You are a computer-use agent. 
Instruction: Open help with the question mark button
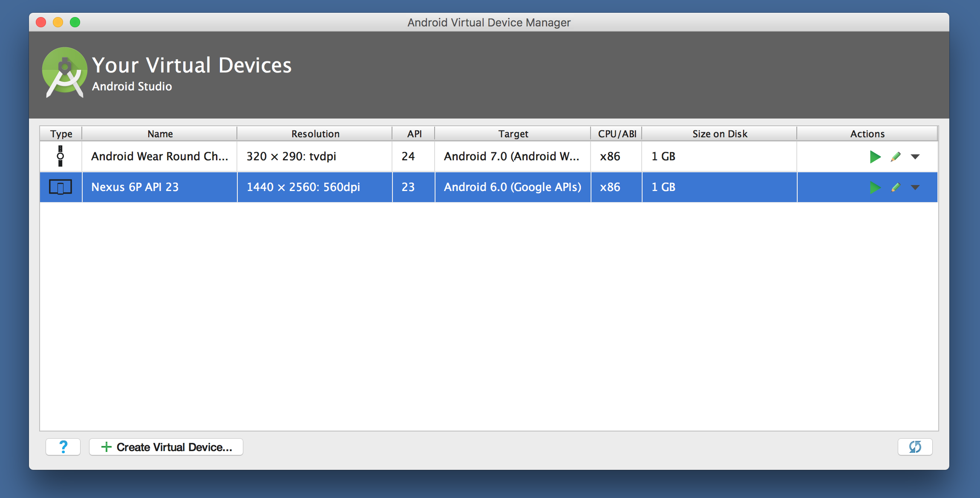(63, 447)
